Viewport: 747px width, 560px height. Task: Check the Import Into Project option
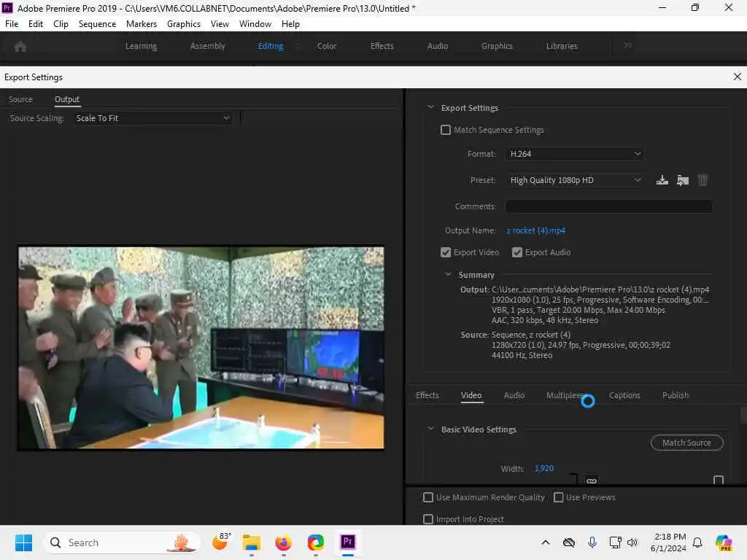[427, 519]
